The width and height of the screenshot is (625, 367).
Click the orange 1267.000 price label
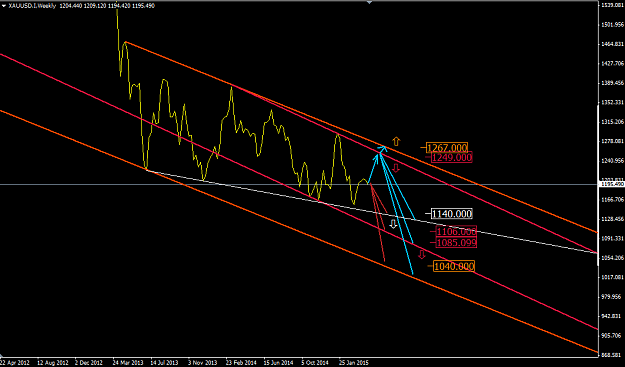click(446, 148)
